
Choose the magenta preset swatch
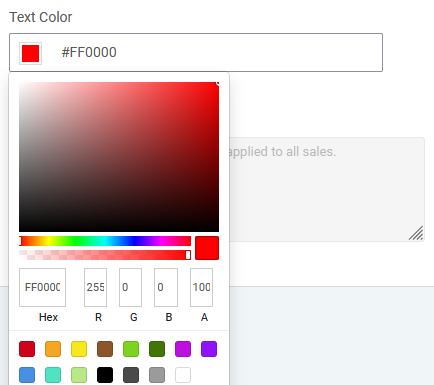pos(183,349)
